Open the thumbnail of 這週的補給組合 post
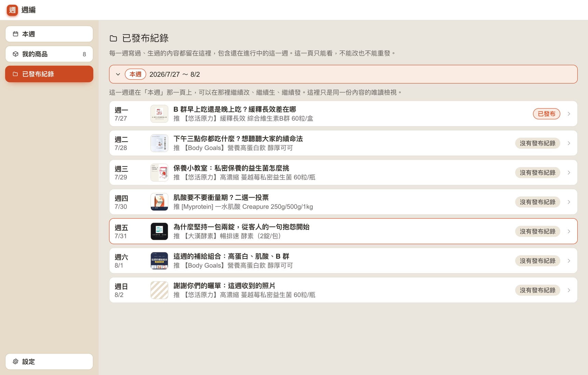 point(159,261)
